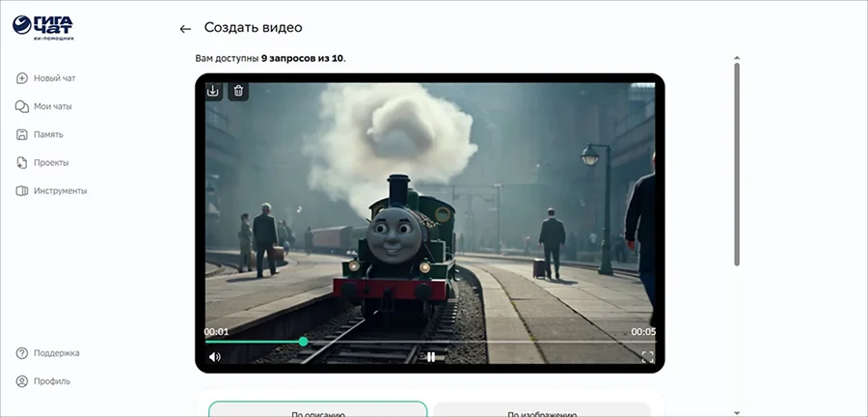Go back with the left arrow
The image size is (868, 417).
coord(185,29)
